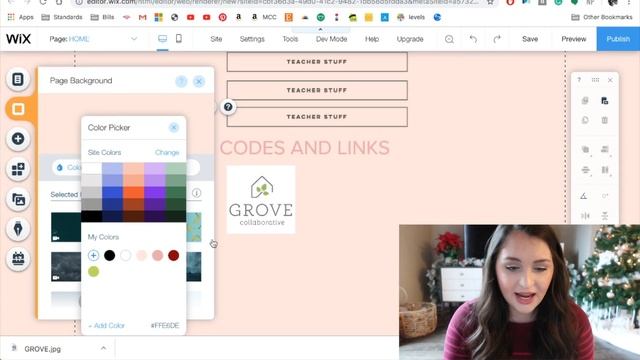The width and height of the screenshot is (640, 360).
Task: Click the Save button
Action: coord(530,39)
